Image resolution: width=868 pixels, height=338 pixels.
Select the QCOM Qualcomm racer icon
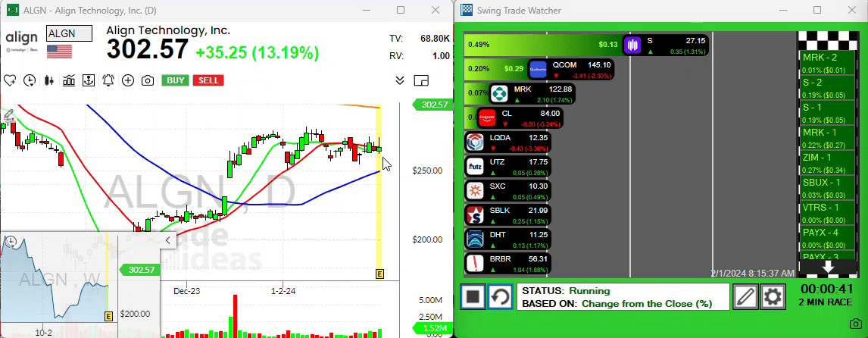coord(538,69)
